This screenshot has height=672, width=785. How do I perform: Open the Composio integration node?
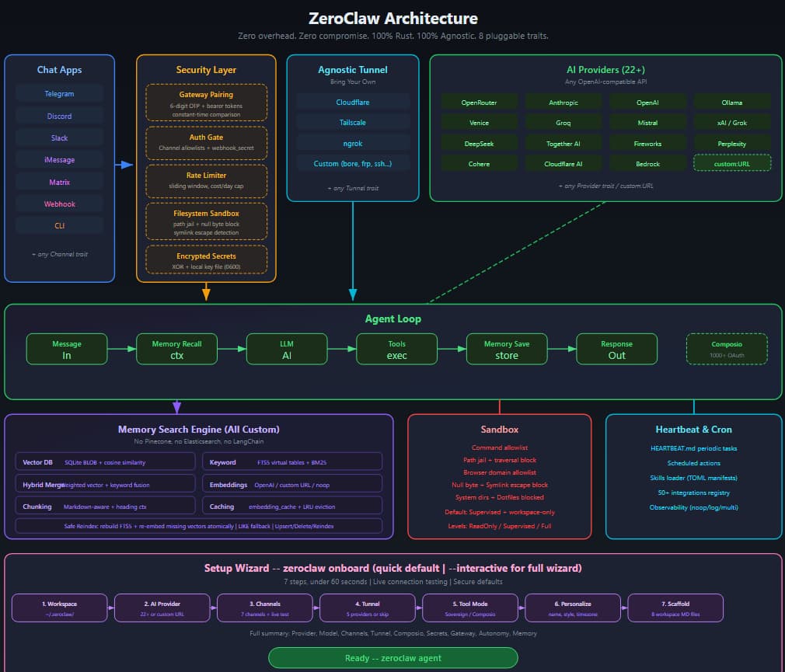pyautogui.click(x=726, y=349)
